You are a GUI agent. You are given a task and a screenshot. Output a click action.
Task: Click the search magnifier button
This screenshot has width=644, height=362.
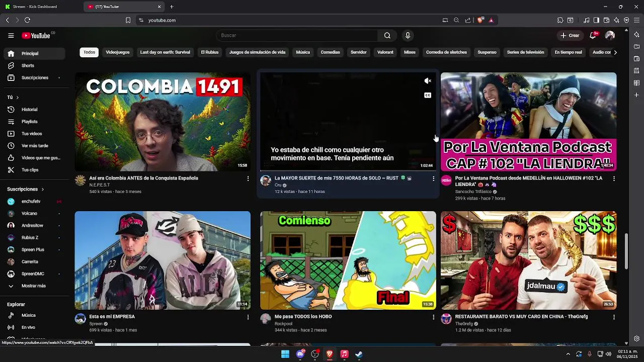click(x=387, y=35)
